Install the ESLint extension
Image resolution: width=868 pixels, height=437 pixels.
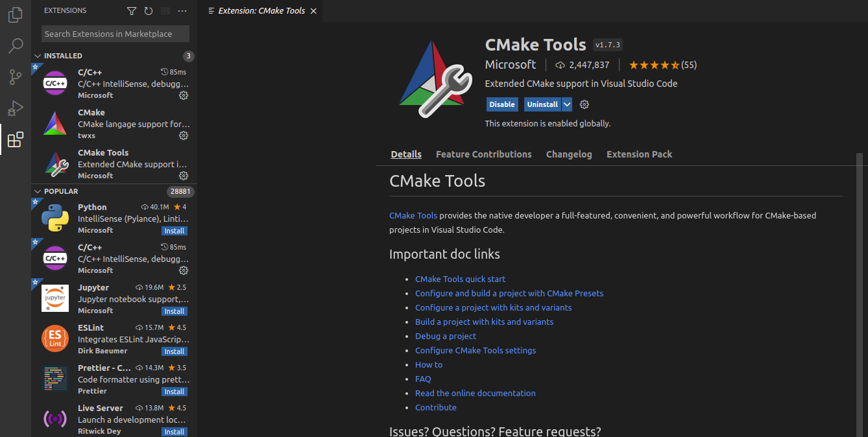tap(175, 351)
